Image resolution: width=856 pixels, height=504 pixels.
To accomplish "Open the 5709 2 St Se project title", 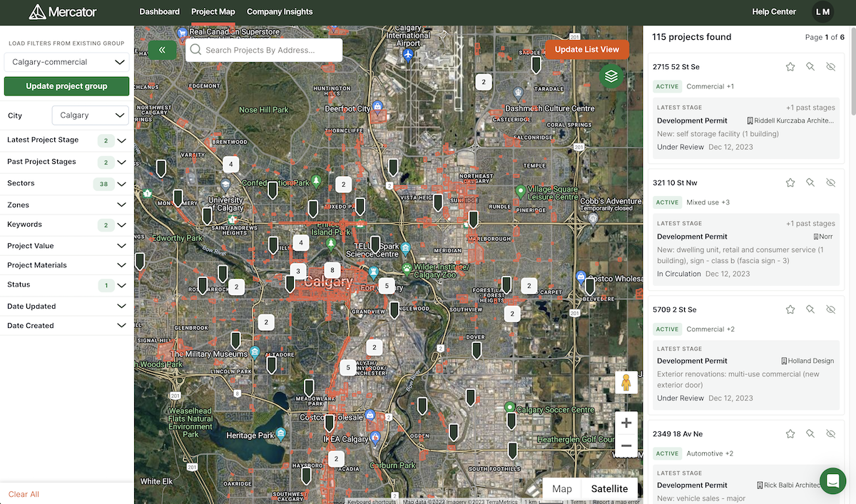I will click(x=675, y=310).
